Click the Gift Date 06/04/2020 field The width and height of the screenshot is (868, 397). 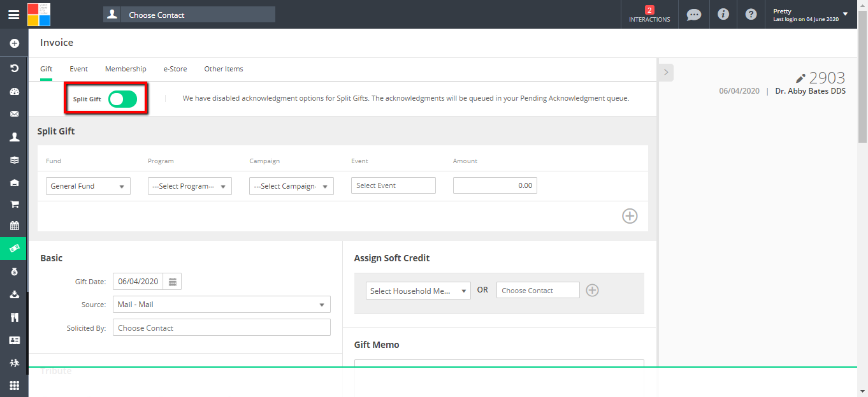point(138,282)
